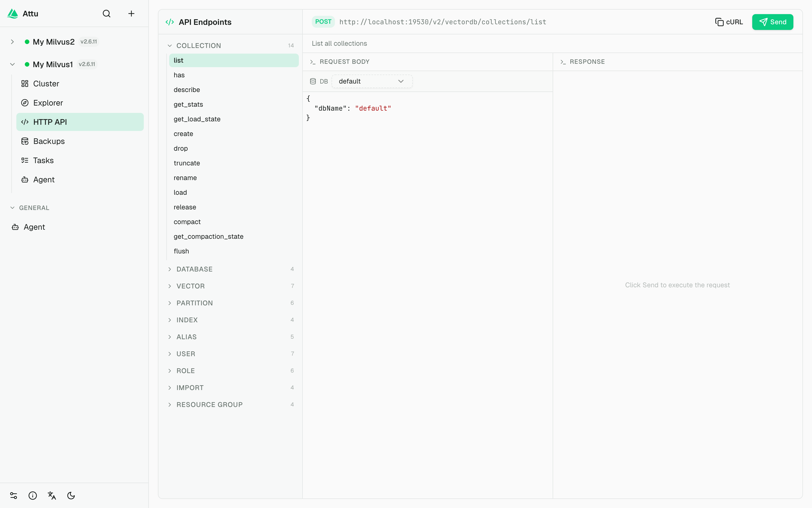The width and height of the screenshot is (812, 508).
Task: Collapse the My Milvus1 connection
Action: coord(12,64)
